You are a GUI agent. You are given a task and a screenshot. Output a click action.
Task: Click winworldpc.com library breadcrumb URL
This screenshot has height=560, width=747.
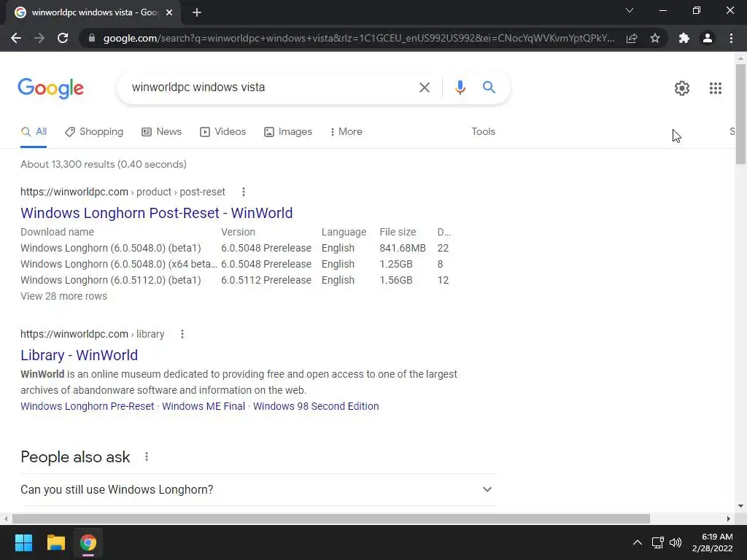click(x=93, y=334)
